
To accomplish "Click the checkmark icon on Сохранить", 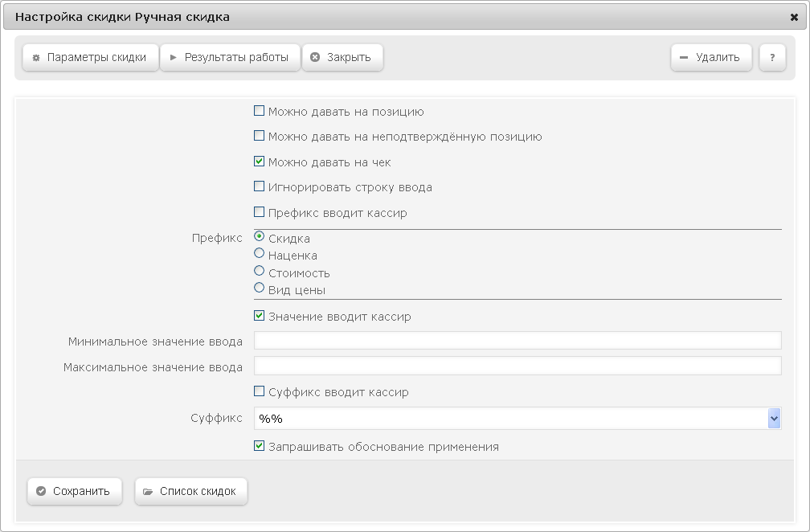I will click(41, 491).
